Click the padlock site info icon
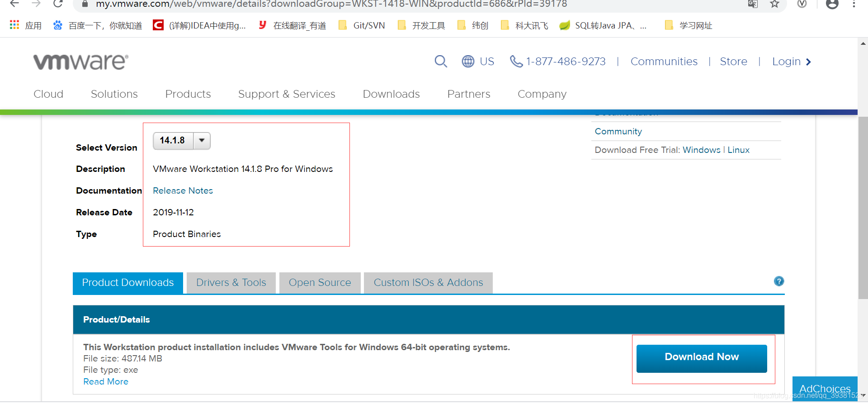Viewport: 868px width, 404px height. coord(85,4)
